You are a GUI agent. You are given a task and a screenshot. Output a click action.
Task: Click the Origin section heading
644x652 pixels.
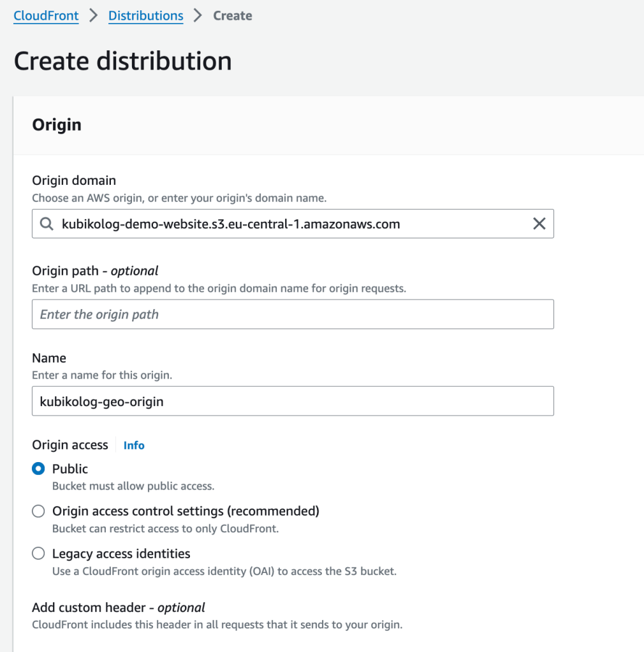[x=57, y=125]
